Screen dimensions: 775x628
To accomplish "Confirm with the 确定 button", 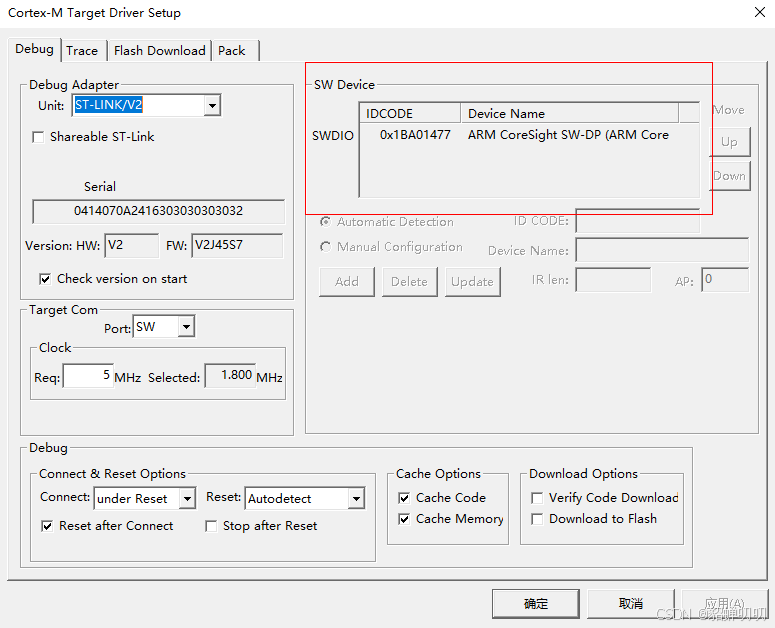I will pos(536,603).
